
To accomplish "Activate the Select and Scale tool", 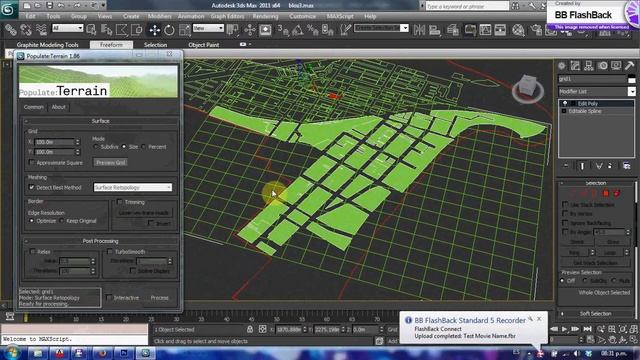I will tap(184, 30).
